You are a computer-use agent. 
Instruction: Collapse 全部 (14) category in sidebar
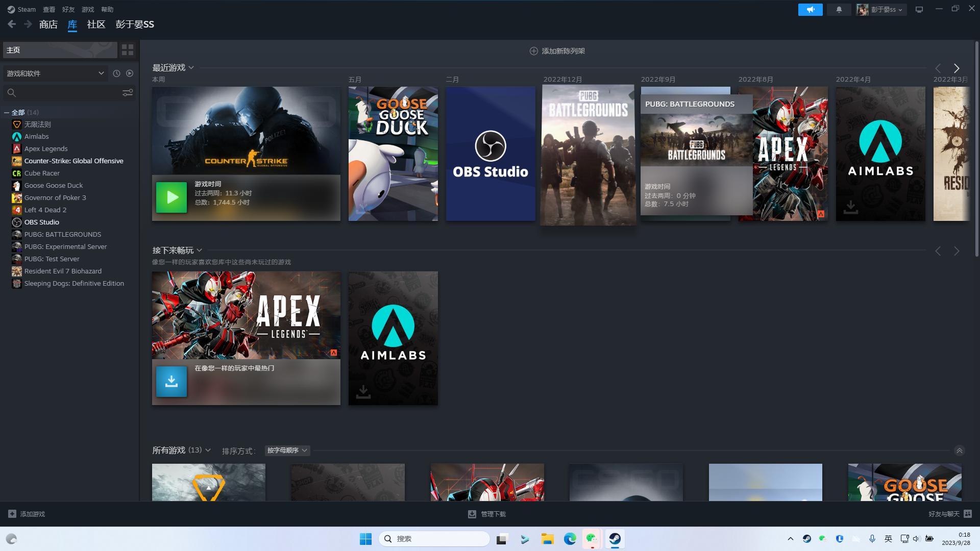7,112
